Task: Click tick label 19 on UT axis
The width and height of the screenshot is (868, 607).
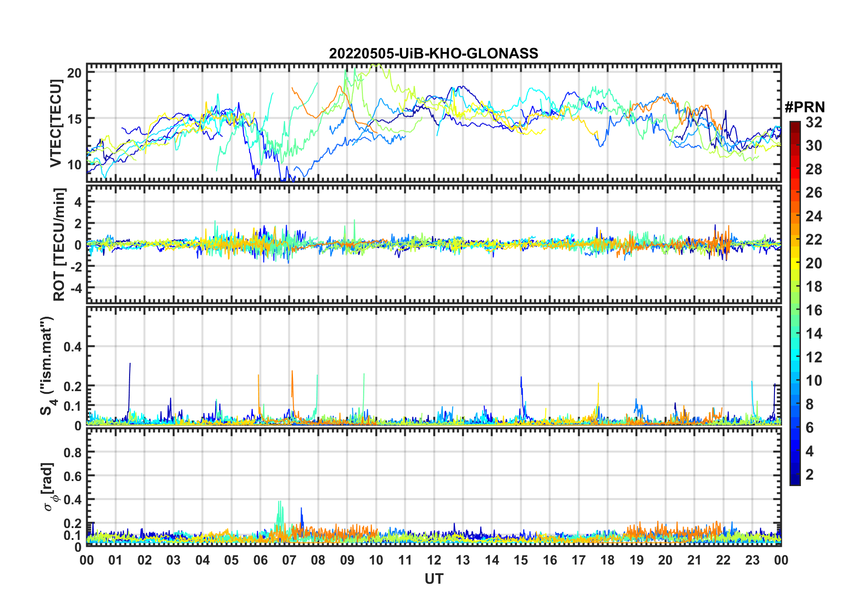Action: click(x=637, y=560)
